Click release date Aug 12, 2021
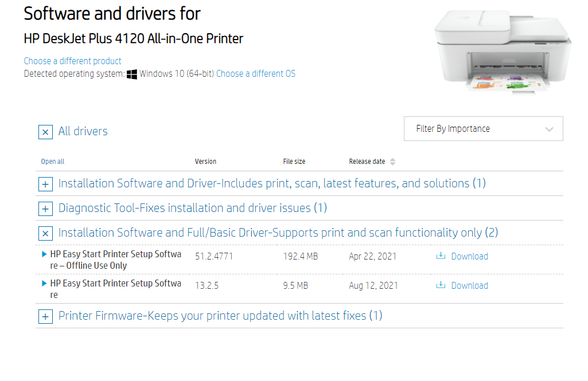This screenshot has height=381, width=588. click(x=373, y=285)
